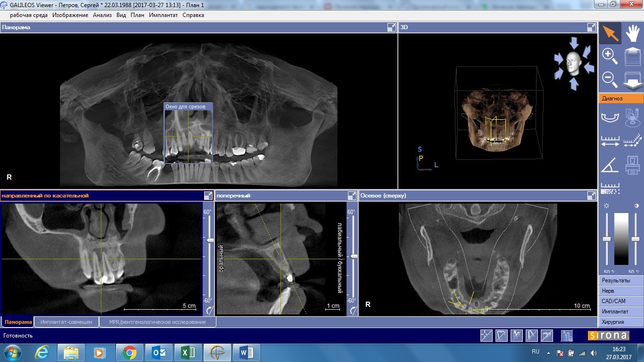644x362 pixels.
Task: Select the hand pan tool
Action: (x=632, y=33)
